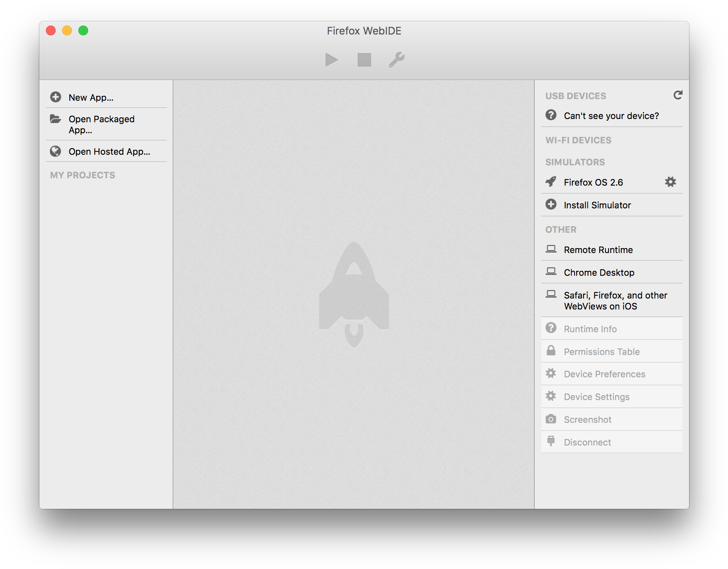This screenshot has width=728, height=569.
Task: Click the plus icon next to New App
Action: [x=56, y=97]
